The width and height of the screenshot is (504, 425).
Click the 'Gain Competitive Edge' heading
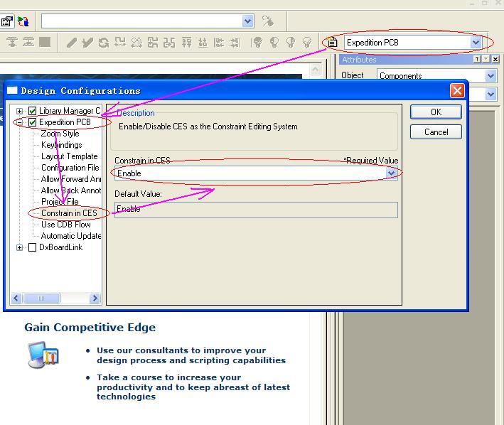coord(90,328)
